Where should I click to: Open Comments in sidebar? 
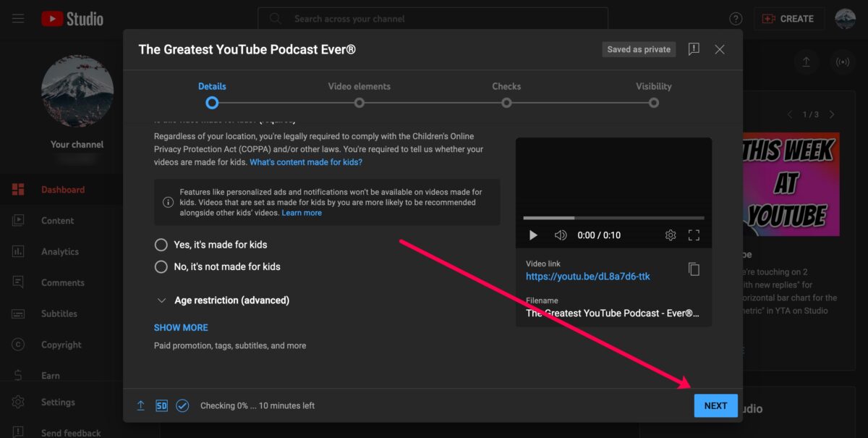[61, 283]
